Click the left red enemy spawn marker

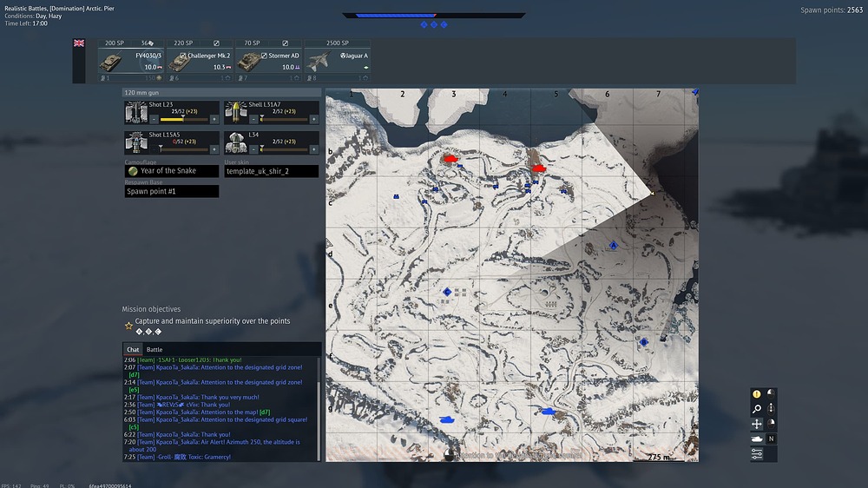(450, 159)
